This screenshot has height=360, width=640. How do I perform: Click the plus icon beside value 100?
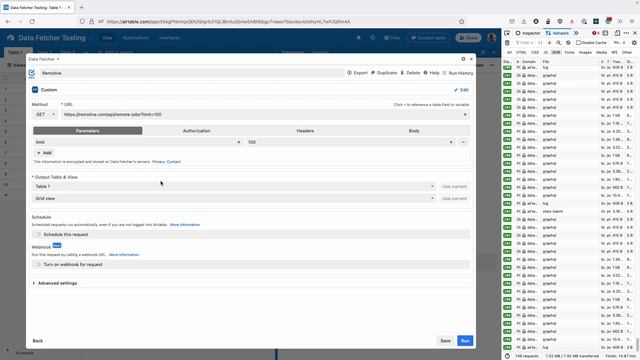(451, 142)
